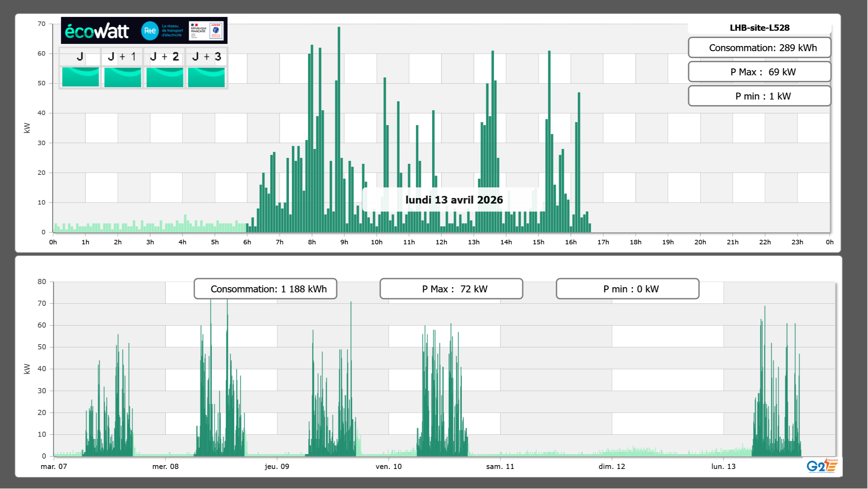Click the P min : 1 kW box
This screenshot has height=489, width=868.
coord(759,96)
